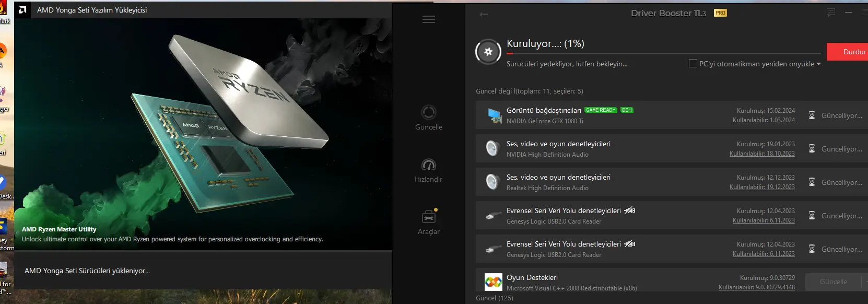Image resolution: width=868 pixels, height=304 pixels.
Task: Click the Realtek High Definition Audio speaker icon
Action: pos(492,182)
